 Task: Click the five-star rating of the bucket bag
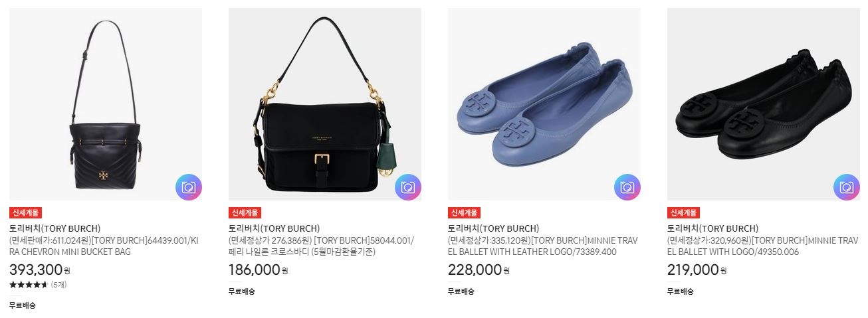pyautogui.click(x=29, y=285)
